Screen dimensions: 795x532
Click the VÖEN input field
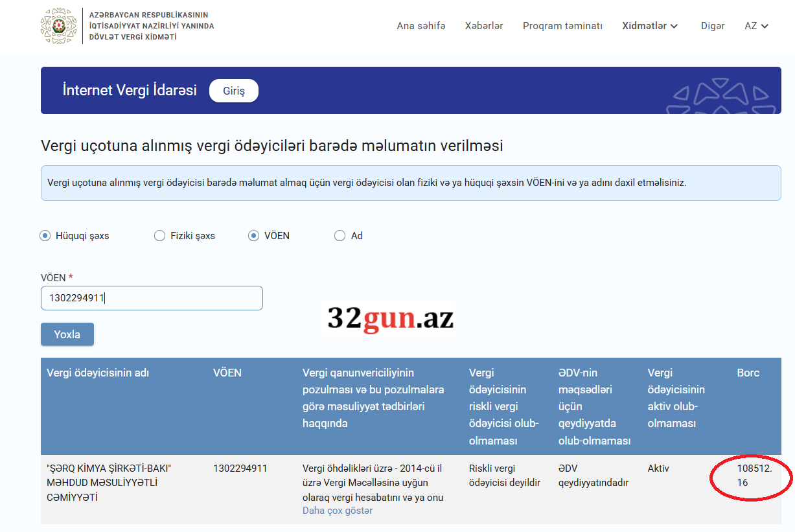152,298
